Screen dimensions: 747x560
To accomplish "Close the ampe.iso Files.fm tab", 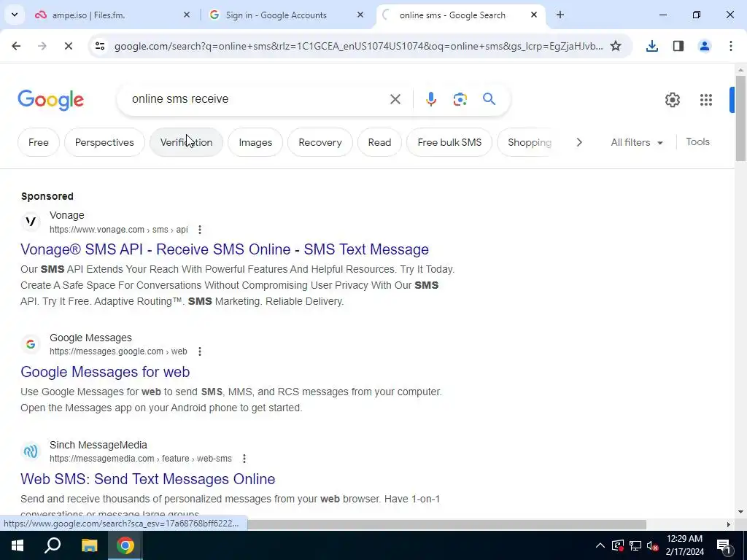I will 187,15.
